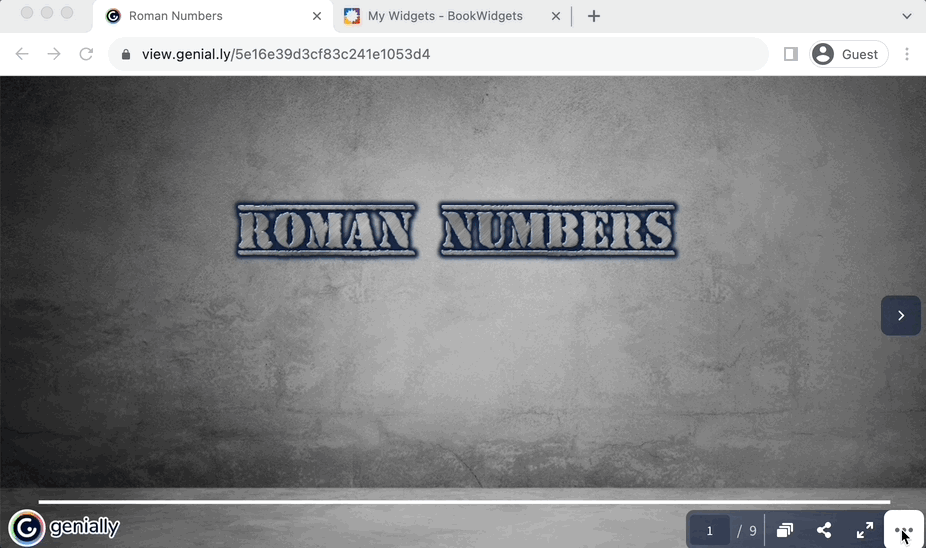Viewport: 926px width, 548px height.
Task: Close the My Widgets - BookWidgets tab
Action: tap(556, 16)
